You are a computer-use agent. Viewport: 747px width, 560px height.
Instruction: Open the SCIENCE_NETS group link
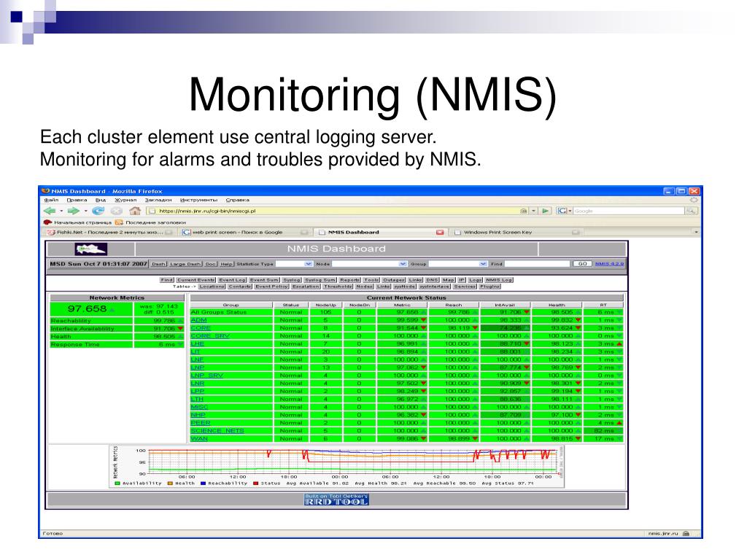pos(217,430)
